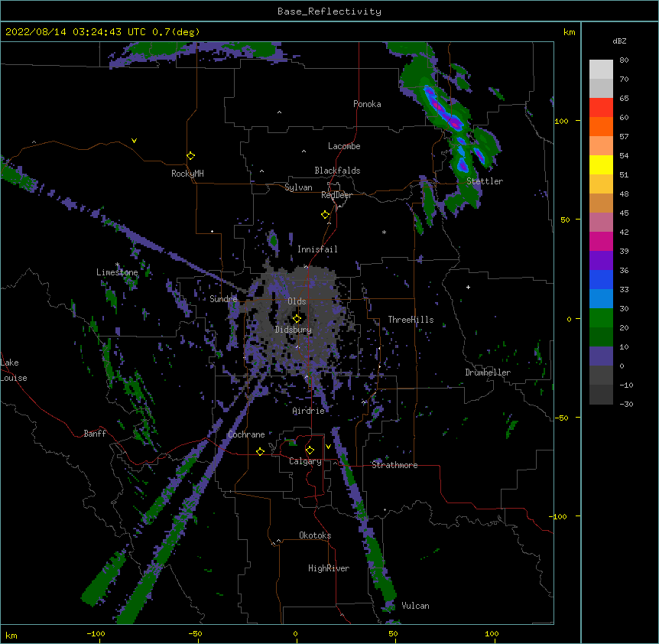
Task: Click the Calgary label
Action: click(x=306, y=461)
